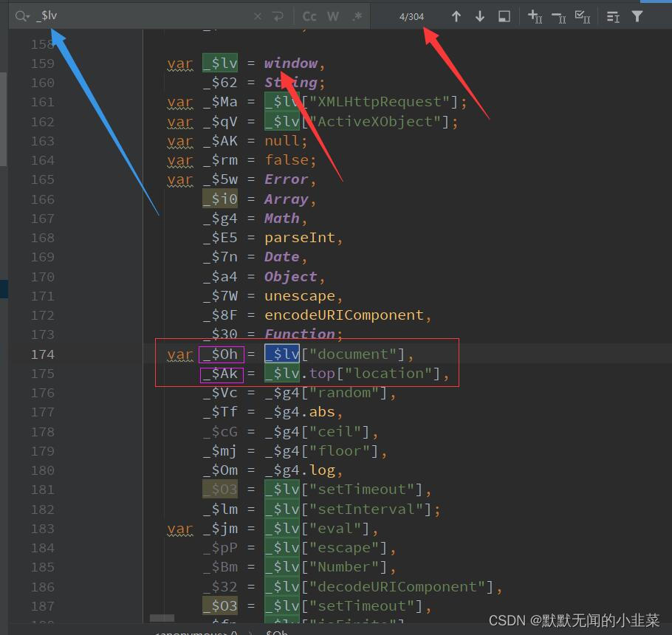
Task: Click line number 159 in the gutter
Action: point(42,63)
